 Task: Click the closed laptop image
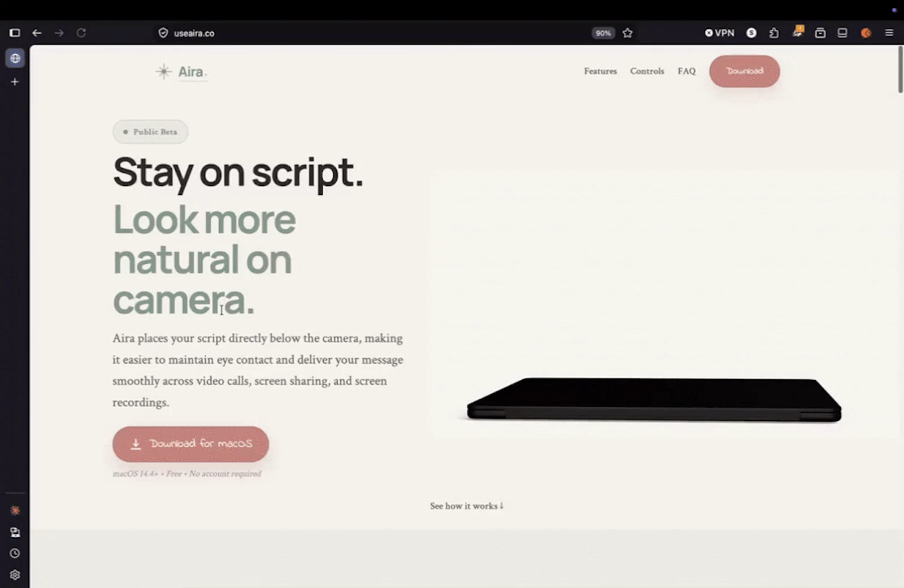click(x=654, y=399)
